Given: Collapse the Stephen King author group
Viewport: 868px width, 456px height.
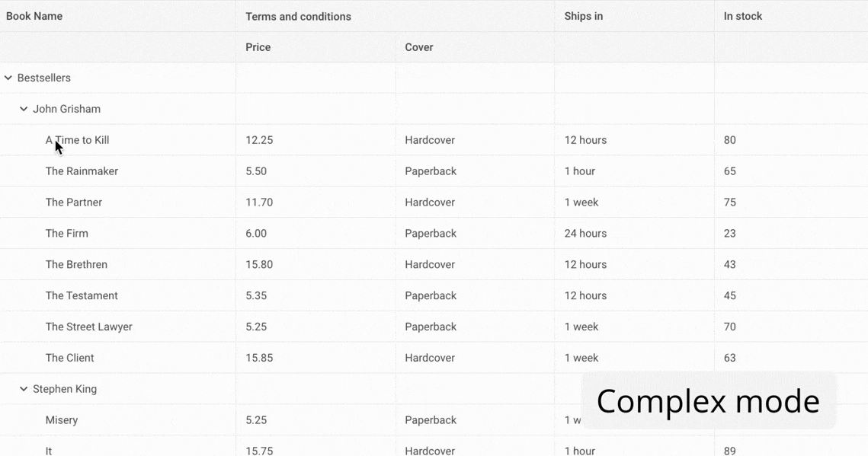Looking at the screenshot, I should 23,388.
